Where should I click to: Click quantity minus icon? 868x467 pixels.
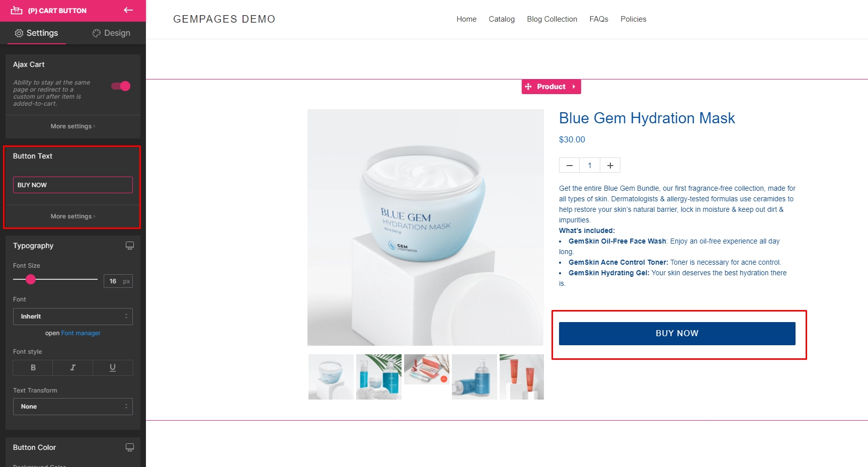pyautogui.click(x=570, y=166)
